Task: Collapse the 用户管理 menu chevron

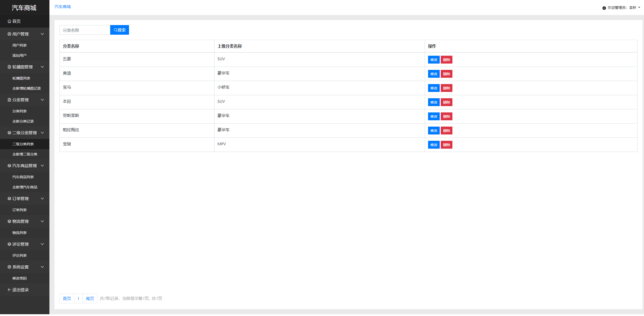Action: click(x=42, y=34)
